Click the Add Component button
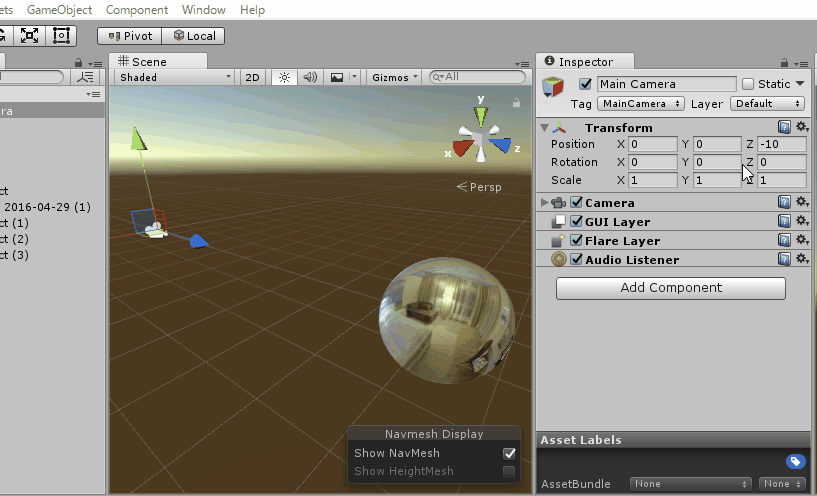The image size is (817, 496). 671,288
